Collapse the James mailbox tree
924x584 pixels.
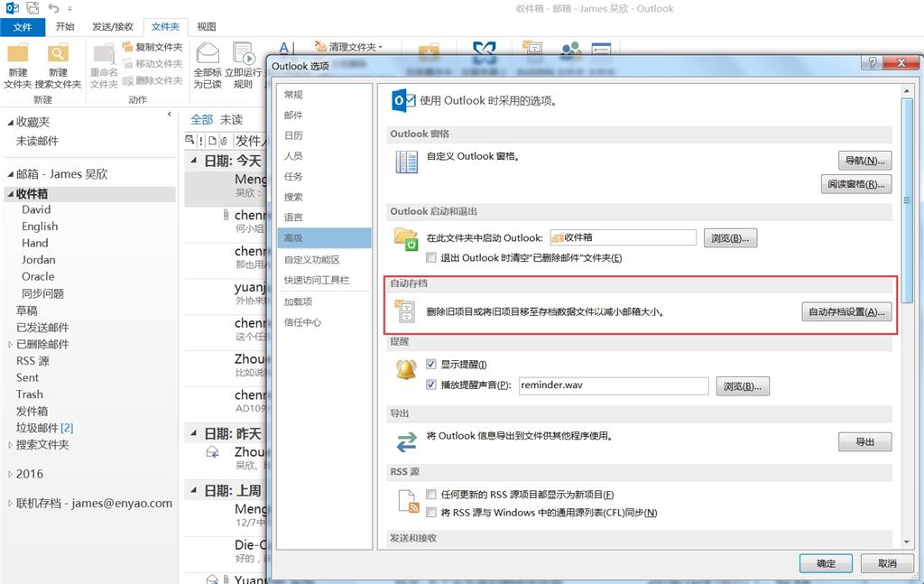(10, 174)
